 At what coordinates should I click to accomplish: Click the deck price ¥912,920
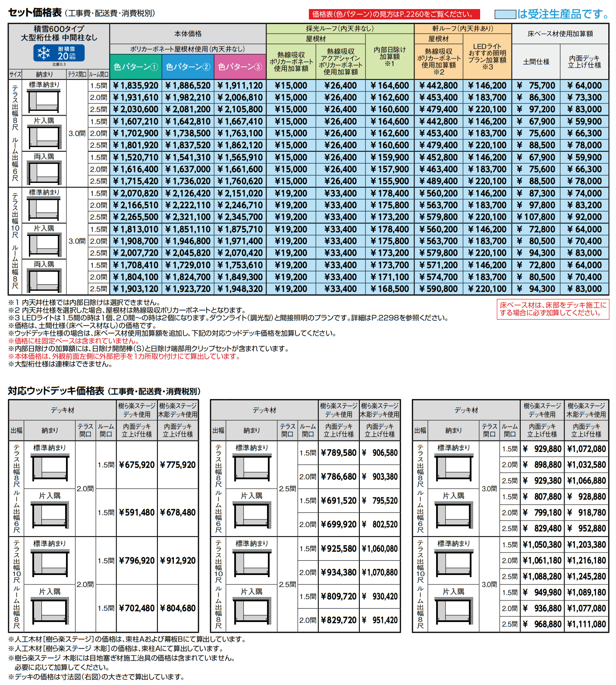point(178,560)
